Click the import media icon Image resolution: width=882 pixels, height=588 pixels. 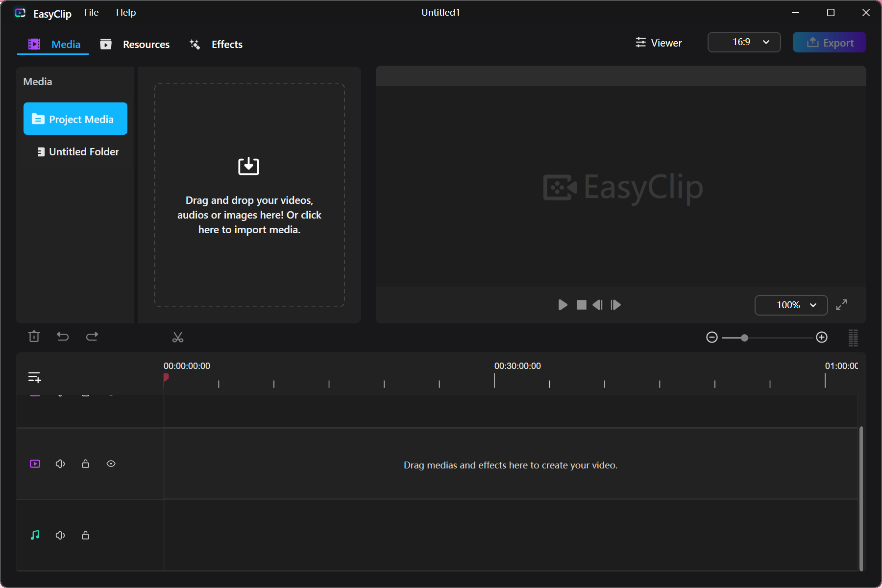[x=249, y=166]
